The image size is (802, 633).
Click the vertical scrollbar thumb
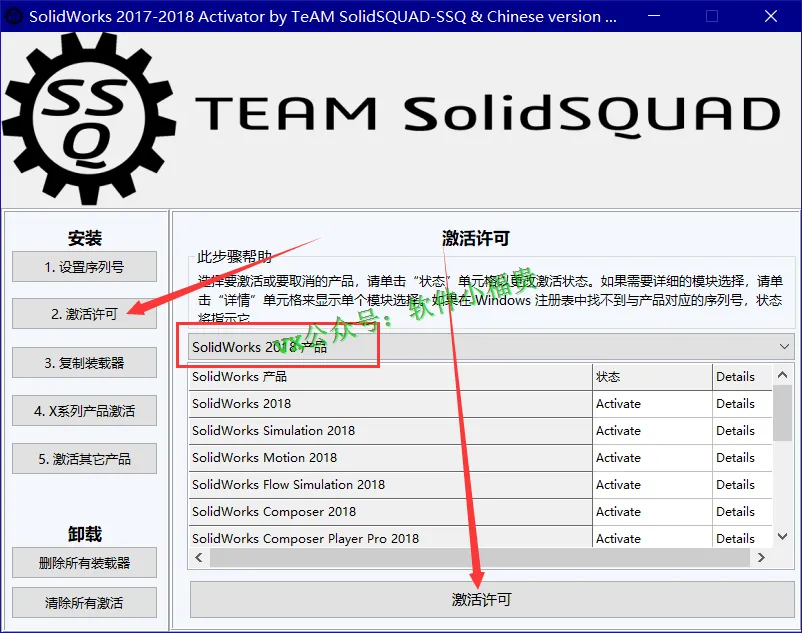[783, 413]
